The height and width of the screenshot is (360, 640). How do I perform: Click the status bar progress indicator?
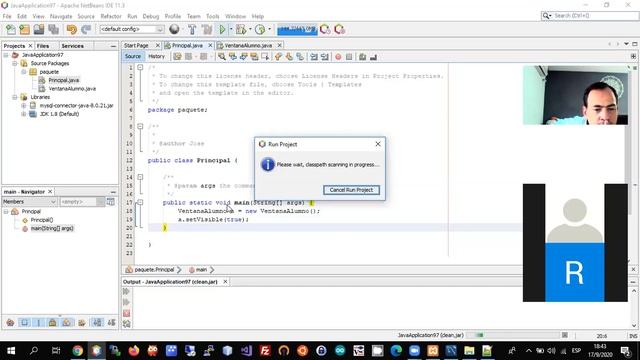[x=513, y=335]
